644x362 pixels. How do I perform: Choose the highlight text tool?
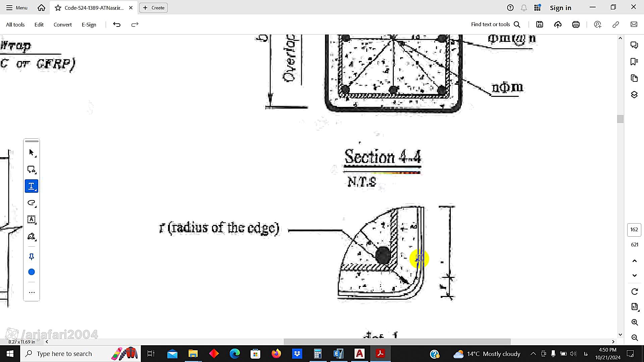point(32,186)
